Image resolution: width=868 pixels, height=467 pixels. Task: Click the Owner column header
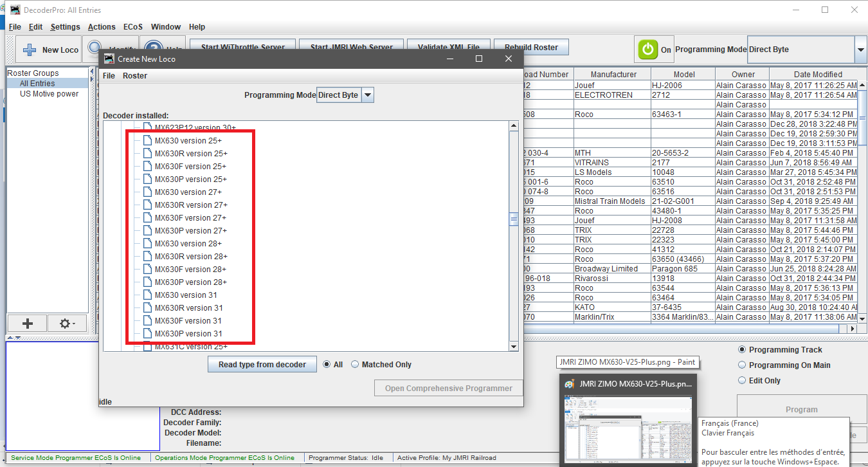pyautogui.click(x=743, y=75)
